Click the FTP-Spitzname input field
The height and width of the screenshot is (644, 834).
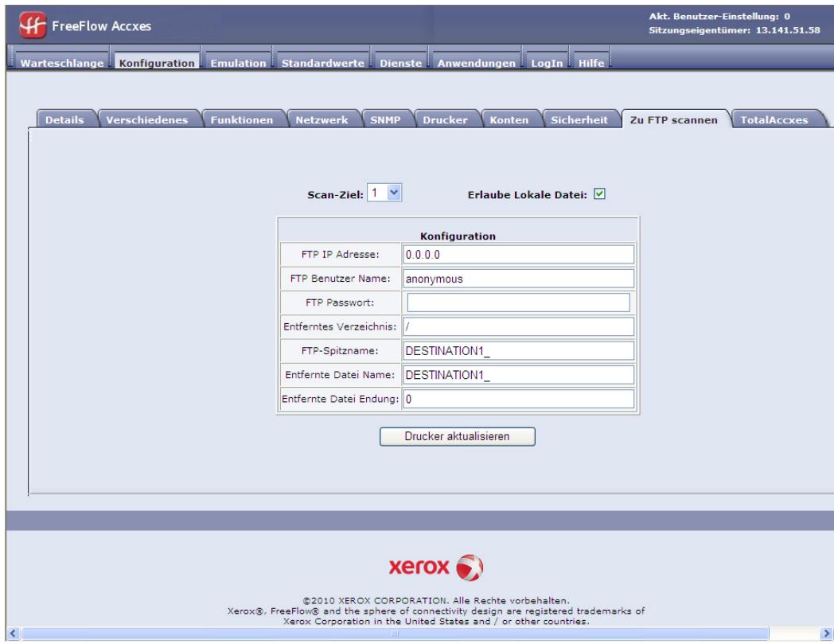pos(518,351)
